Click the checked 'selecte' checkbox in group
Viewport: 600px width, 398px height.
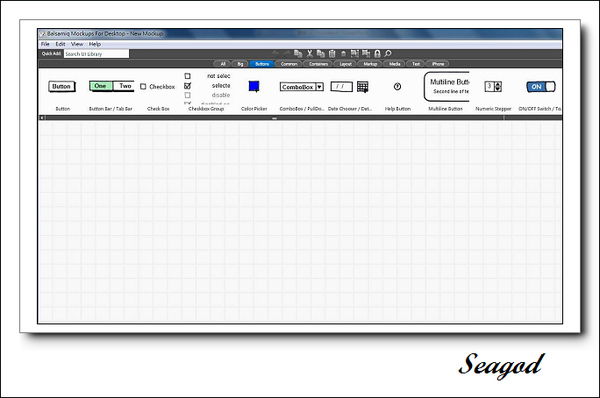(188, 86)
